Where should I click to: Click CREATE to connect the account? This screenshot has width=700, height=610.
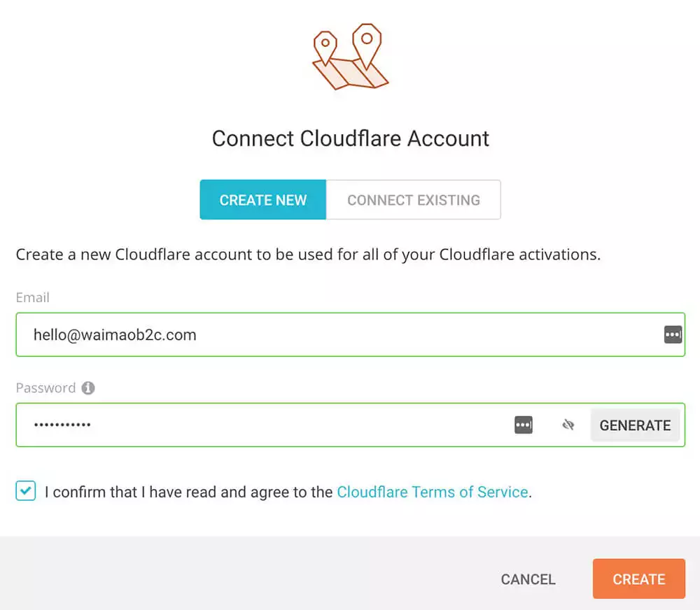click(x=638, y=579)
